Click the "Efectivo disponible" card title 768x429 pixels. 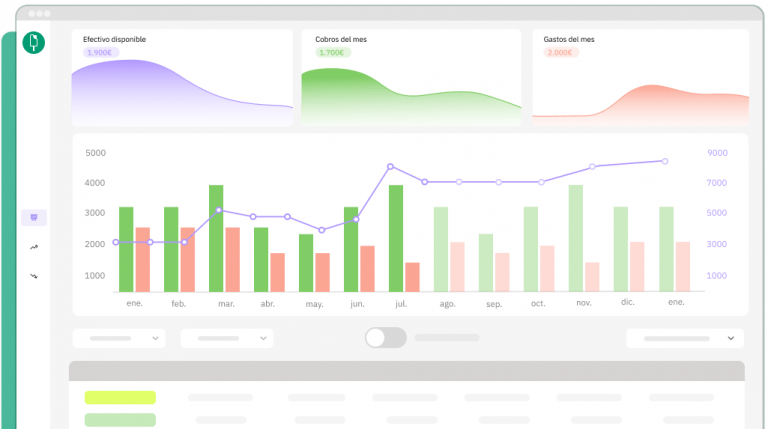[x=114, y=39]
